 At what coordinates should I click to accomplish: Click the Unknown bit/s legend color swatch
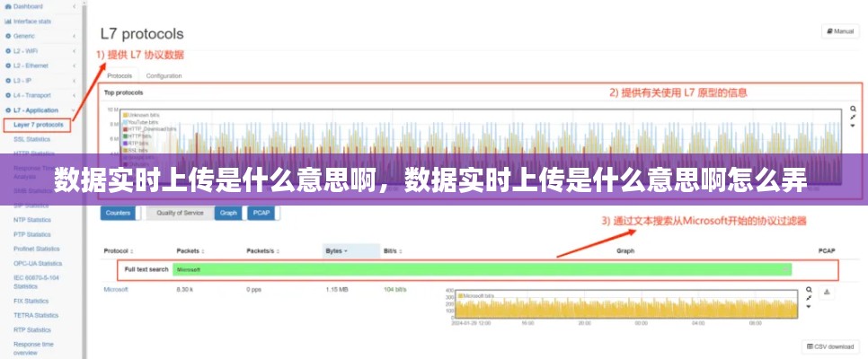pyautogui.click(x=126, y=115)
